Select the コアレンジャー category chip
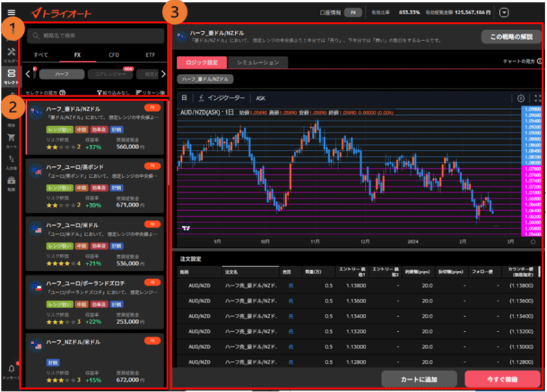Screen dimensions: 547x392 (x=110, y=74)
